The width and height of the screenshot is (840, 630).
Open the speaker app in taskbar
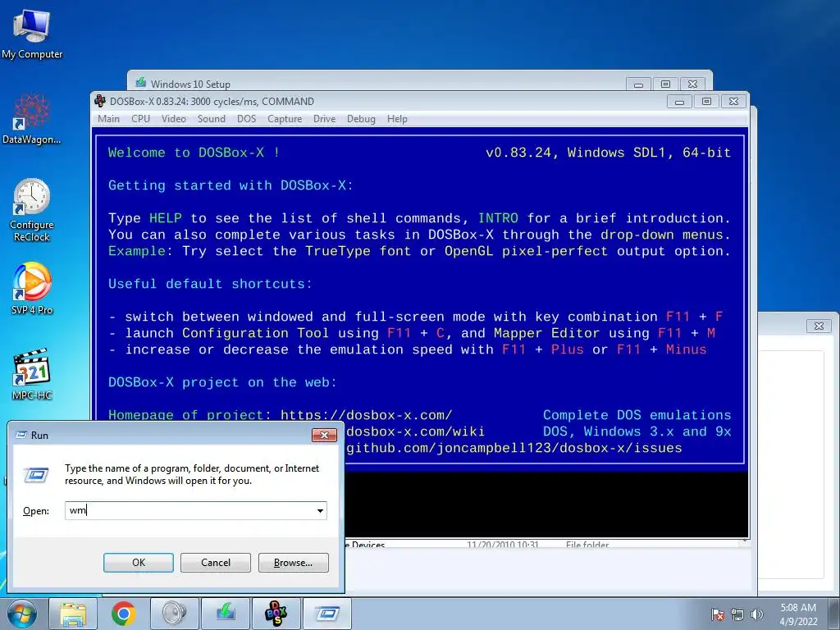tap(174, 614)
